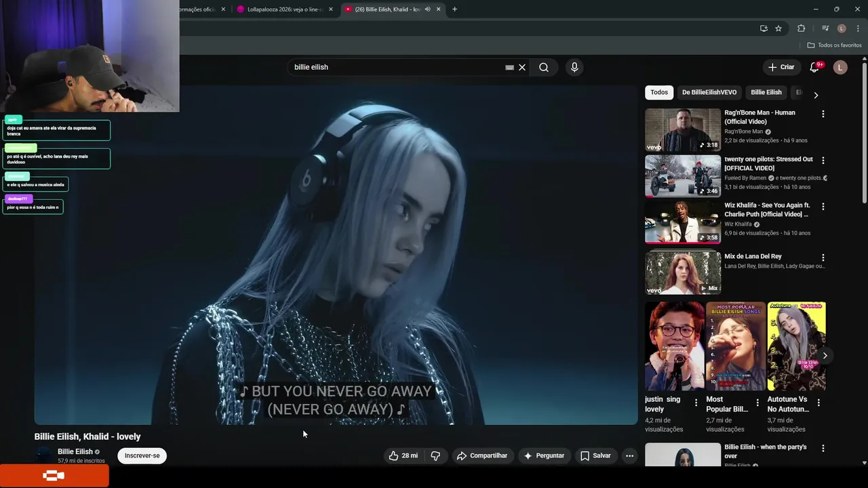This screenshot has height=488, width=868.
Task: Click the Rag'n'Bone Man - Human title
Action: point(759,117)
